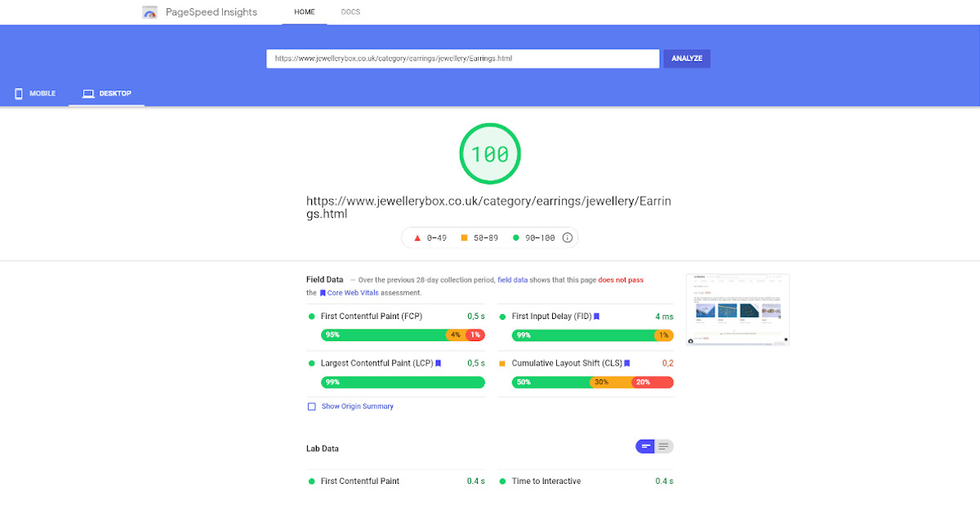Expand the First Contentful Paint lab metric
Viewport: 980px width, 514px height.
360,481
